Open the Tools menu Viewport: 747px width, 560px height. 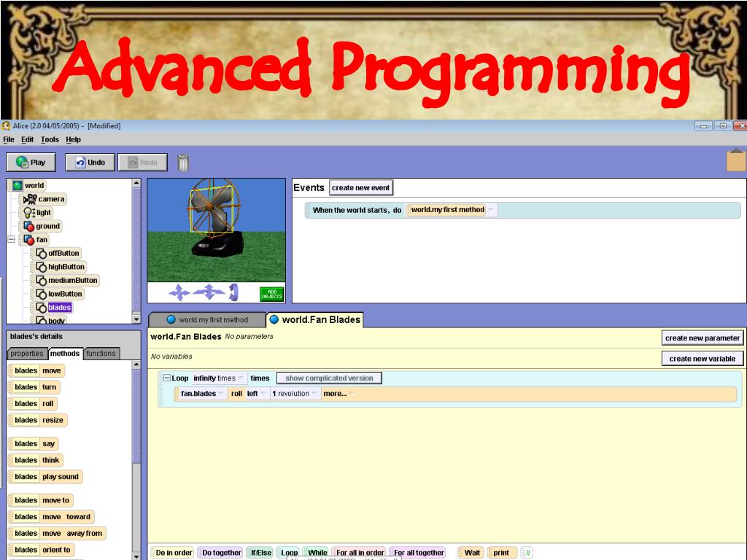tap(50, 139)
